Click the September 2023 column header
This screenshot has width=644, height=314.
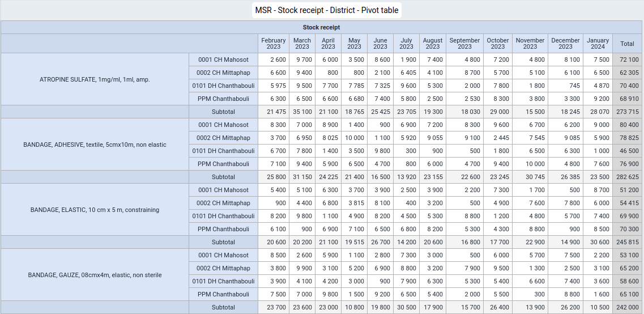pos(464,43)
